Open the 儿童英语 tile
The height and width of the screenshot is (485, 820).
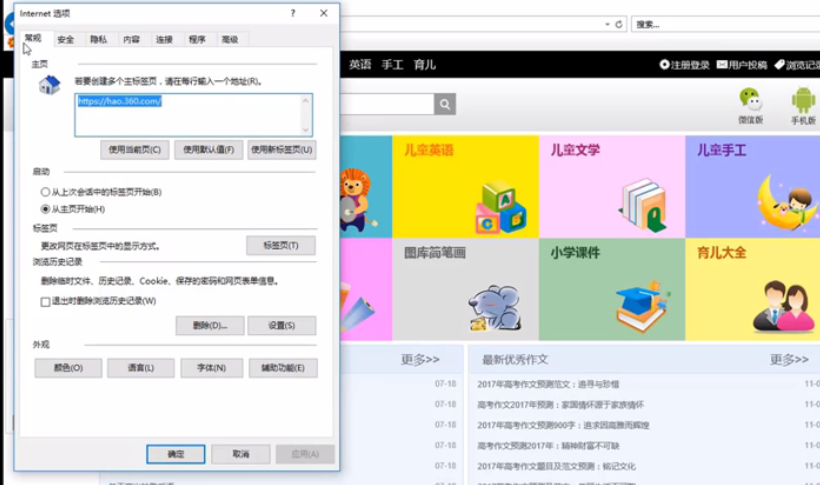click(x=465, y=187)
